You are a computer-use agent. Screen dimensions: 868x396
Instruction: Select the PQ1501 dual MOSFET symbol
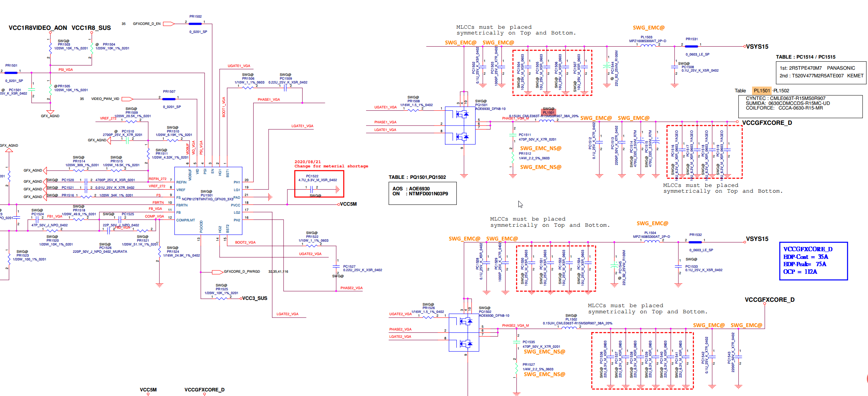(460, 126)
